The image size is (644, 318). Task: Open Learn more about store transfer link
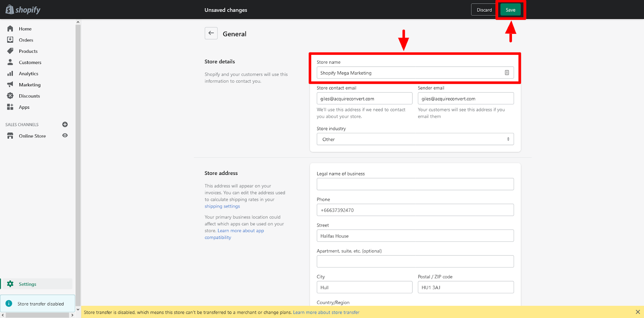[326, 312]
